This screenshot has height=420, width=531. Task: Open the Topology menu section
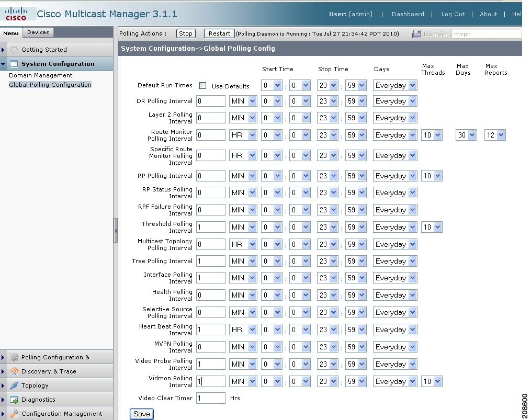pyautogui.click(x=57, y=385)
